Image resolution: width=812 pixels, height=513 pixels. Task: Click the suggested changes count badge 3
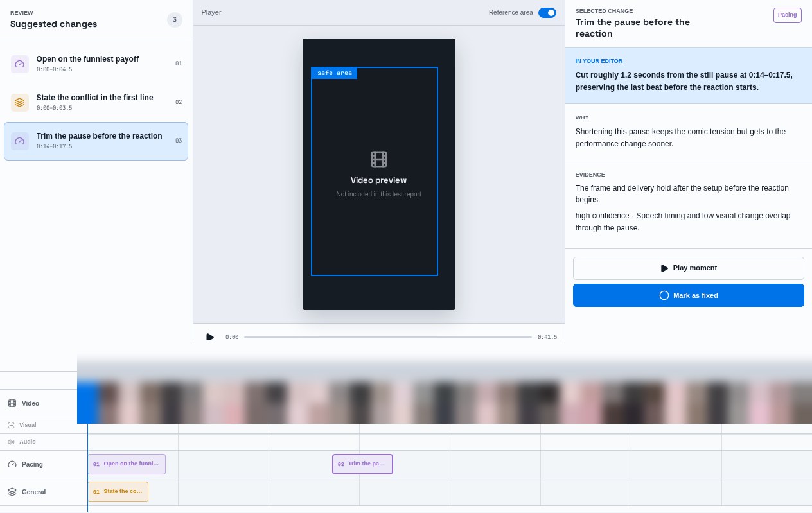click(x=175, y=20)
